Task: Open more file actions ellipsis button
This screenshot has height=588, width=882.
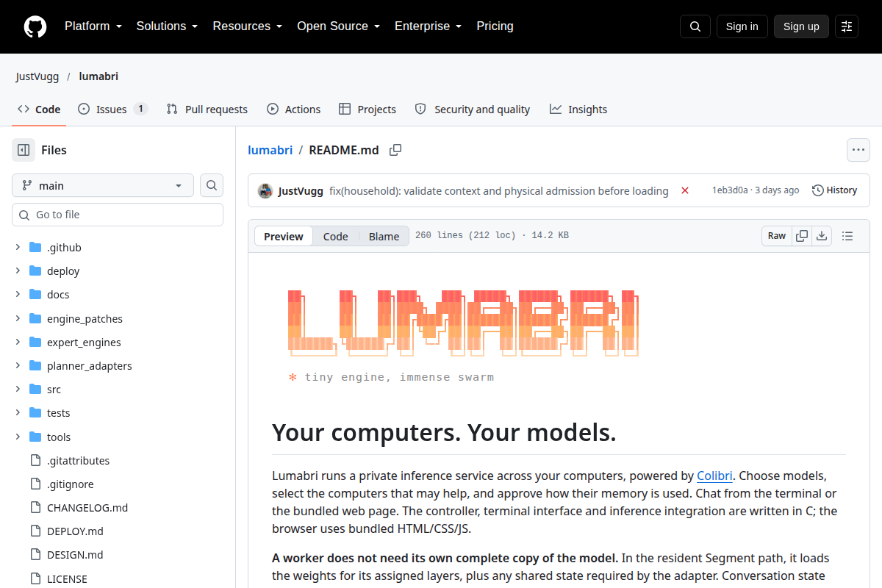Action: 858,150
